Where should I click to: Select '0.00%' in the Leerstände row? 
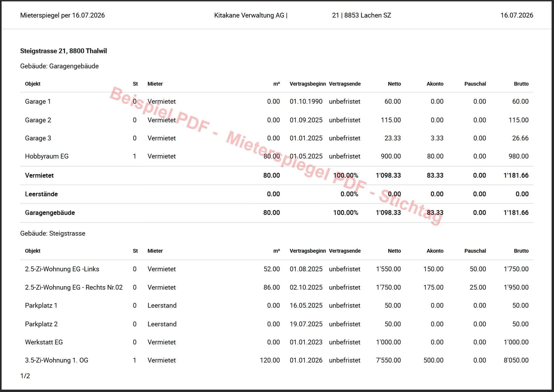click(x=349, y=194)
